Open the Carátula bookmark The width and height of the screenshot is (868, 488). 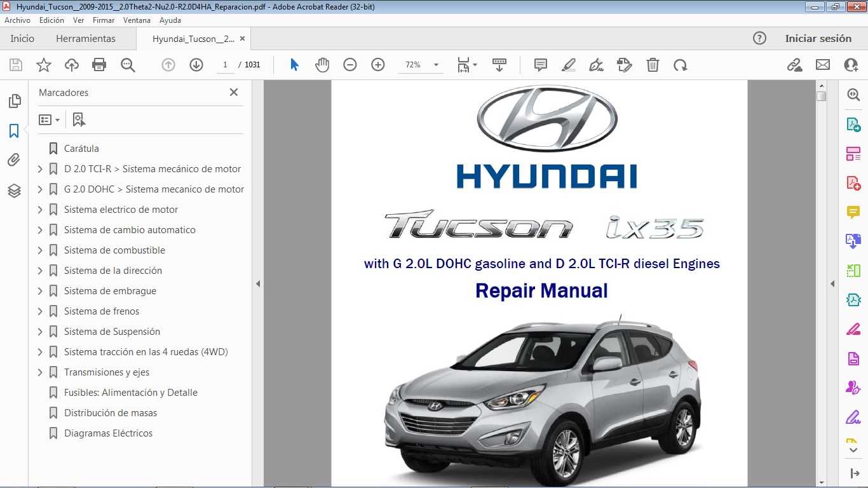point(81,149)
